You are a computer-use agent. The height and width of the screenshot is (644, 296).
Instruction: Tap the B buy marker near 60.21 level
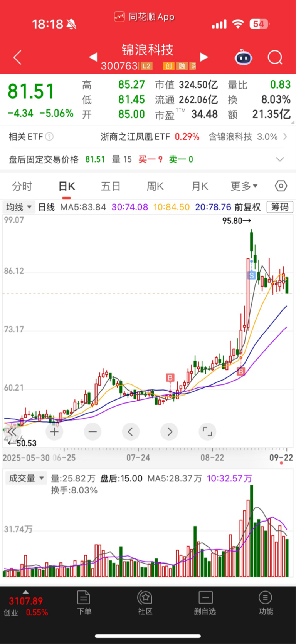pyautogui.click(x=170, y=377)
